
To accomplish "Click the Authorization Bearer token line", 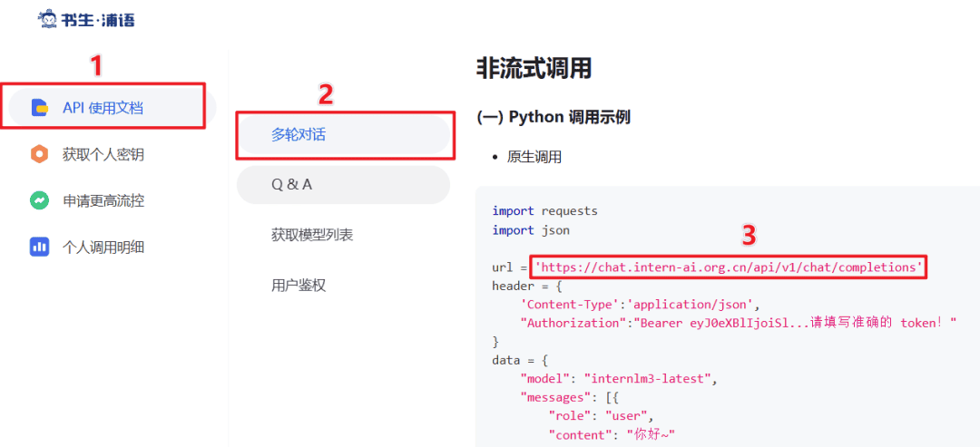I will (739, 323).
